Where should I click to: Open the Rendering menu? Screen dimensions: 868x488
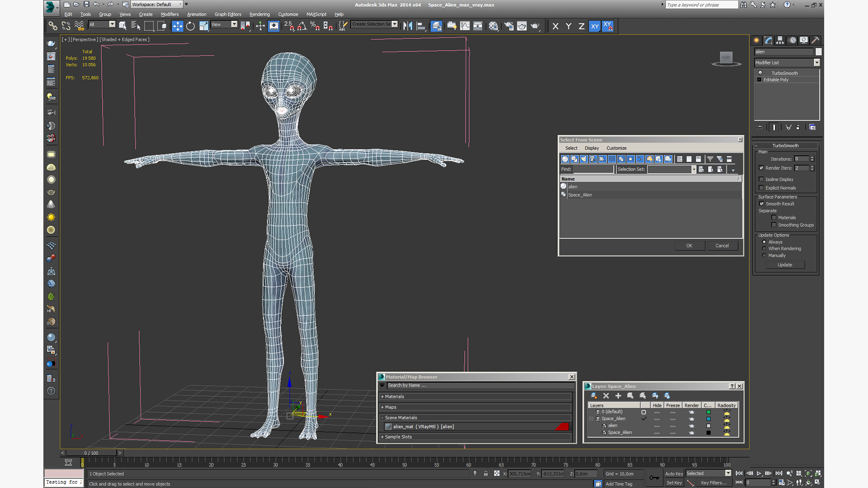coord(259,14)
